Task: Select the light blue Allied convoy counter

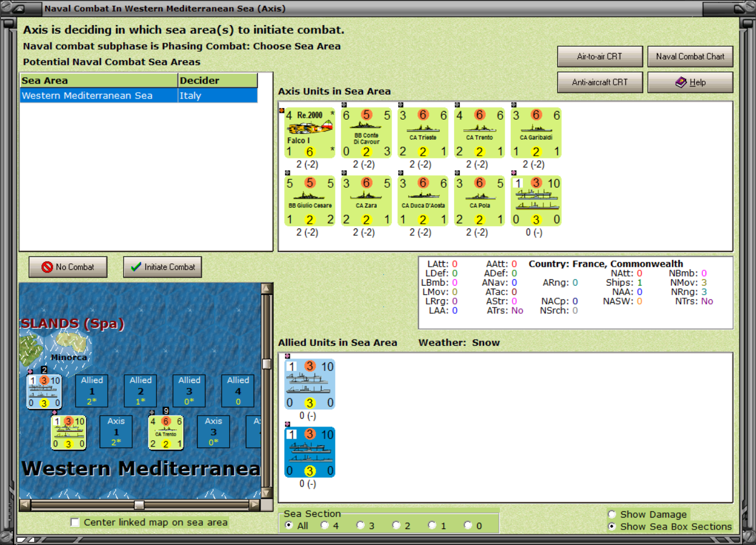Action: click(310, 384)
